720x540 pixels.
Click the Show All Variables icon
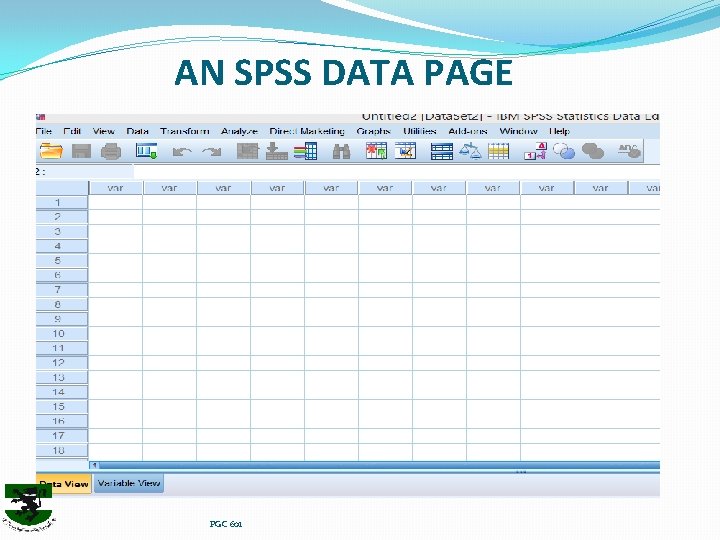(593, 151)
